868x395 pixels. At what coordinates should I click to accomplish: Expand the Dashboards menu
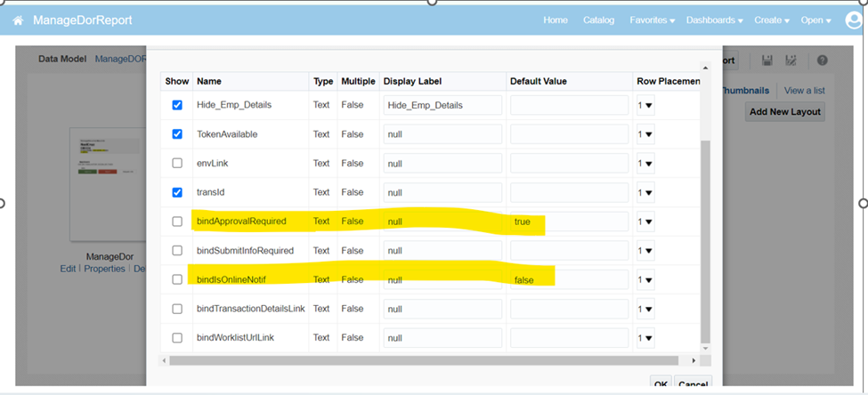(x=714, y=20)
